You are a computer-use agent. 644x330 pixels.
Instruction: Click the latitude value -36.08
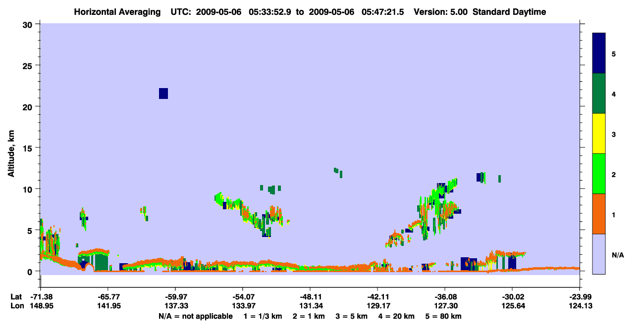coord(445,297)
